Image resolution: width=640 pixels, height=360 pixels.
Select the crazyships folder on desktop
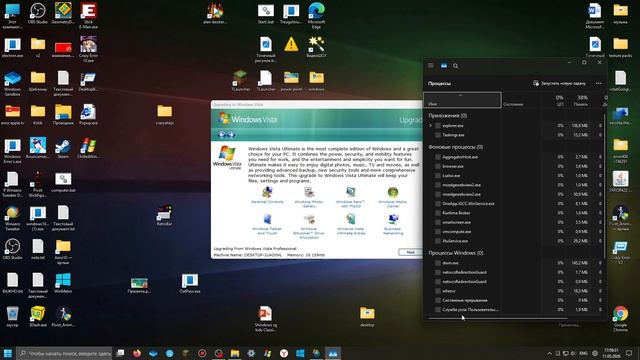[x=164, y=115]
